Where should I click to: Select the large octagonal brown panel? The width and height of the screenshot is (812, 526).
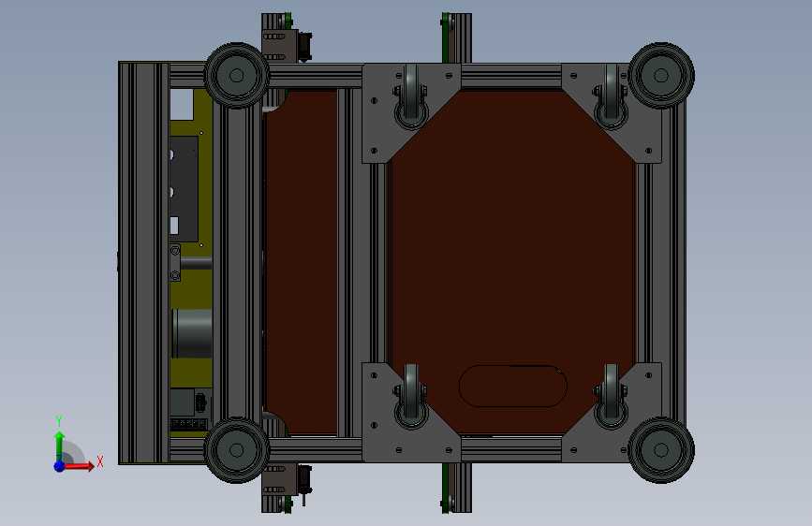(x=511, y=261)
